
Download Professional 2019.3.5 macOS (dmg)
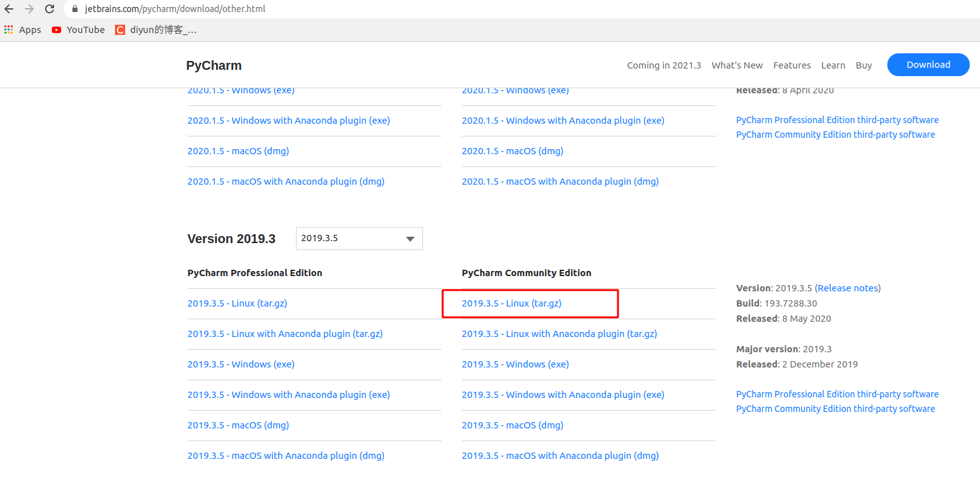click(238, 425)
